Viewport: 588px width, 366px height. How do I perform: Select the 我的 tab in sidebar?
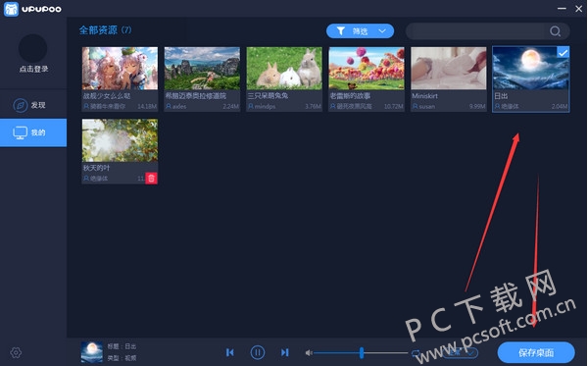(x=33, y=132)
